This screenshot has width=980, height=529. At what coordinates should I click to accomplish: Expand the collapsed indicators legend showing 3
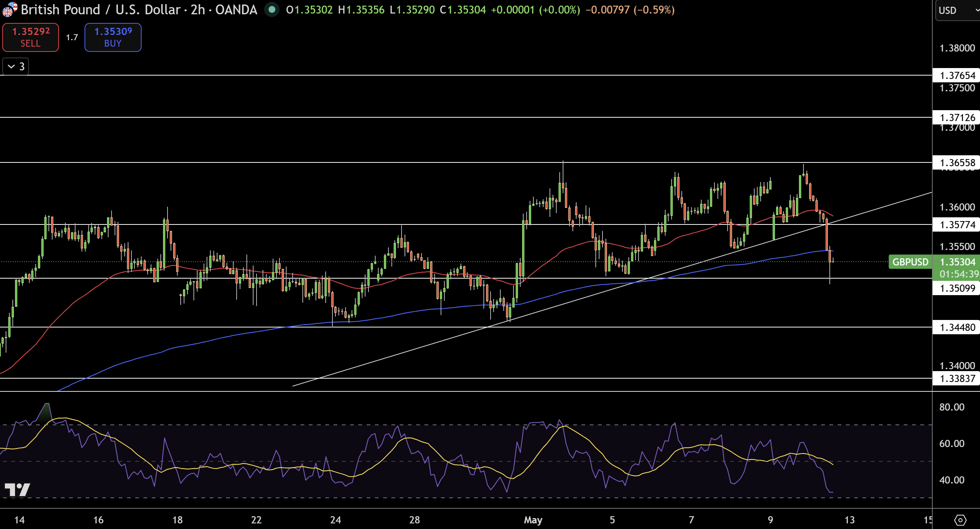[16, 67]
